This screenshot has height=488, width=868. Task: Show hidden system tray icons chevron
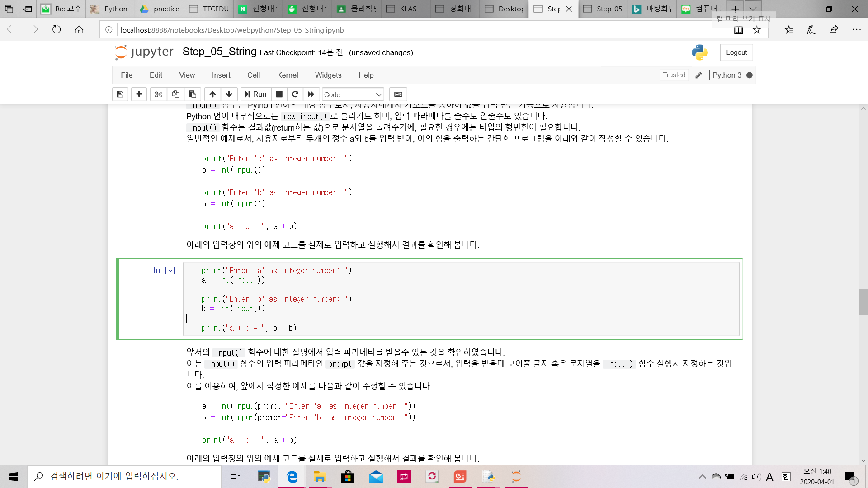702,477
